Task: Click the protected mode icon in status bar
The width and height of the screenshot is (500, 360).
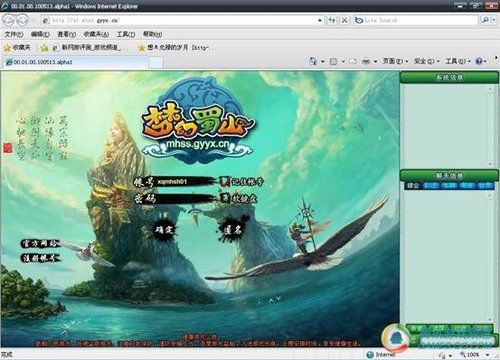Action: (x=442, y=355)
